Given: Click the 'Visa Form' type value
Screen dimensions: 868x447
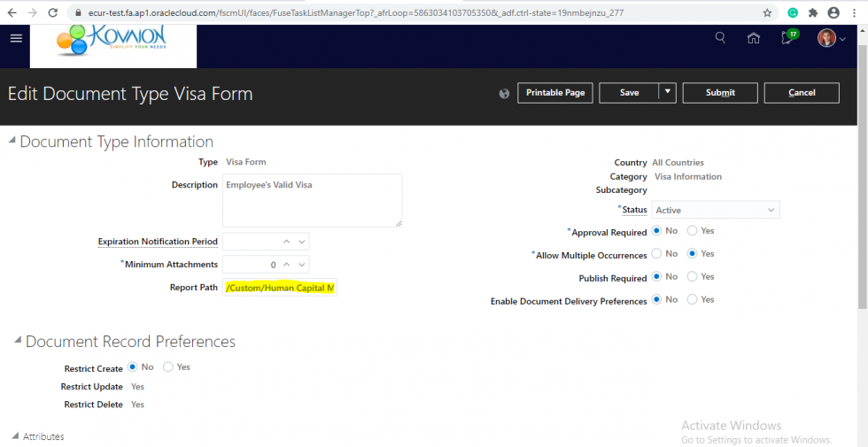Looking at the screenshot, I should (x=246, y=162).
